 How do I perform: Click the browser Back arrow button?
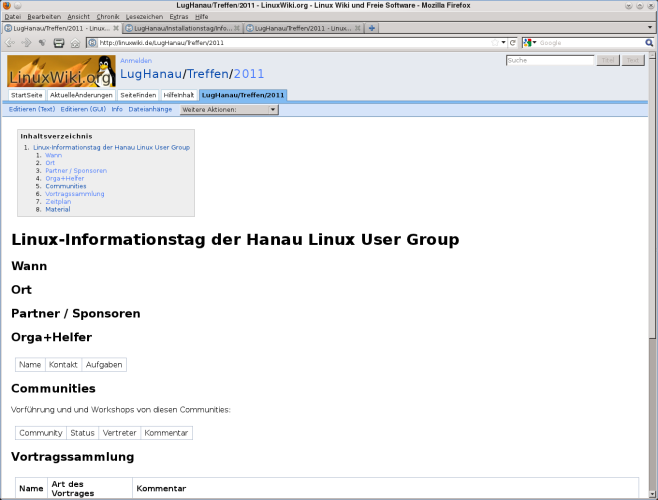[x=11, y=43]
